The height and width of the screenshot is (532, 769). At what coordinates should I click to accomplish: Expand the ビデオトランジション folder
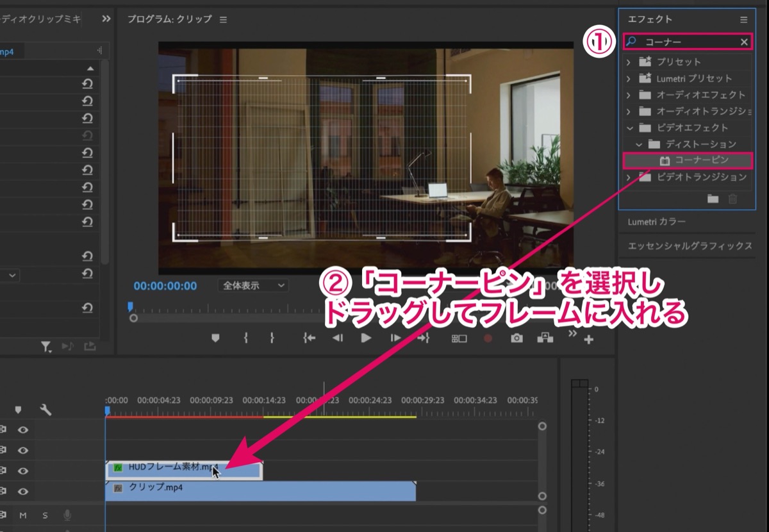coord(629,177)
